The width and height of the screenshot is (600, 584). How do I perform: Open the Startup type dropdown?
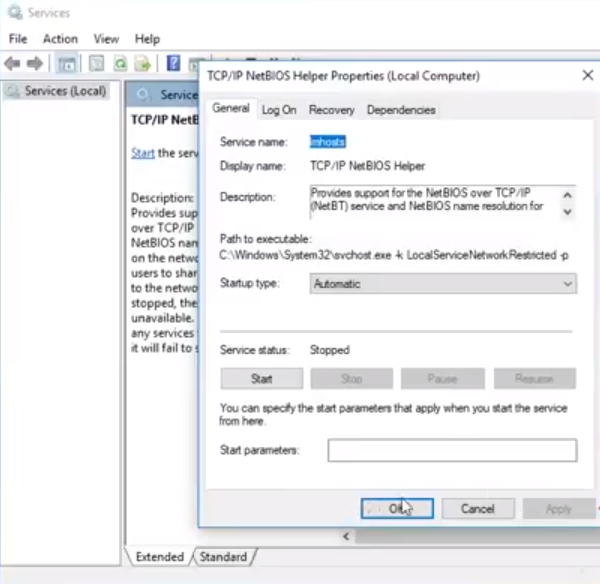[443, 284]
